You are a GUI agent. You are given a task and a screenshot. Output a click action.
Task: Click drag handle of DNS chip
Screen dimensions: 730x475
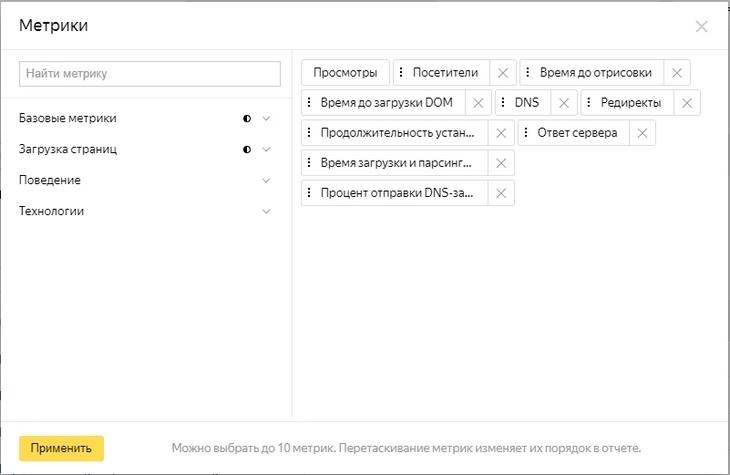503,103
